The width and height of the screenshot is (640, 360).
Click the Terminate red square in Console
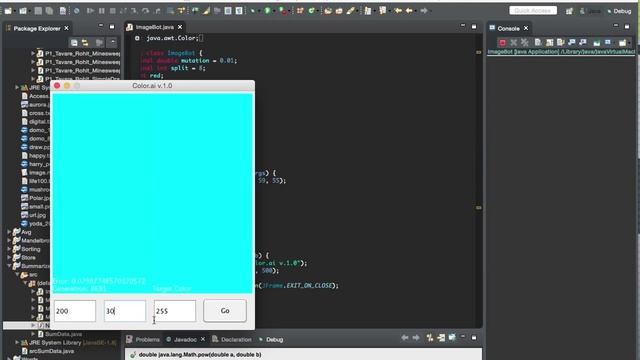click(x=502, y=42)
